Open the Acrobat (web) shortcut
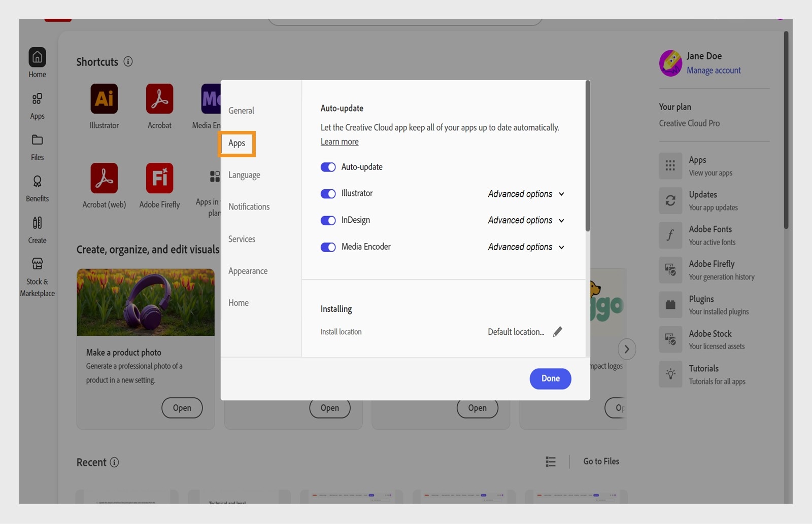This screenshot has width=812, height=524. coord(104,178)
